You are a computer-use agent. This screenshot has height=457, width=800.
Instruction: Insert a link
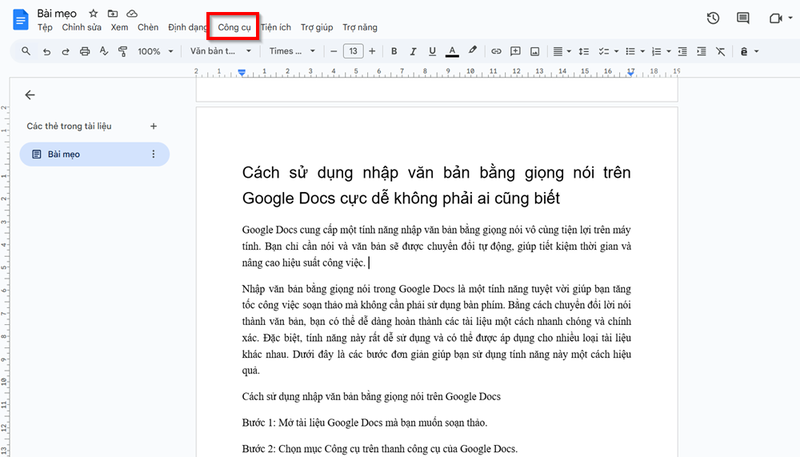[496, 51]
